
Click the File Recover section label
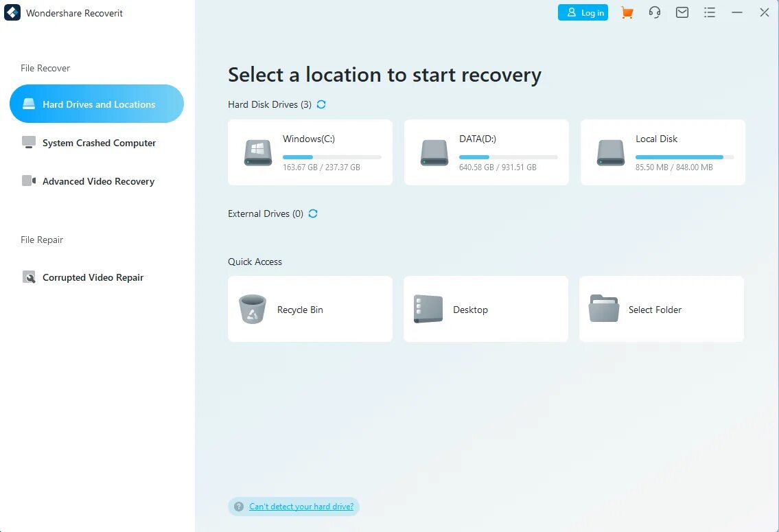click(45, 68)
